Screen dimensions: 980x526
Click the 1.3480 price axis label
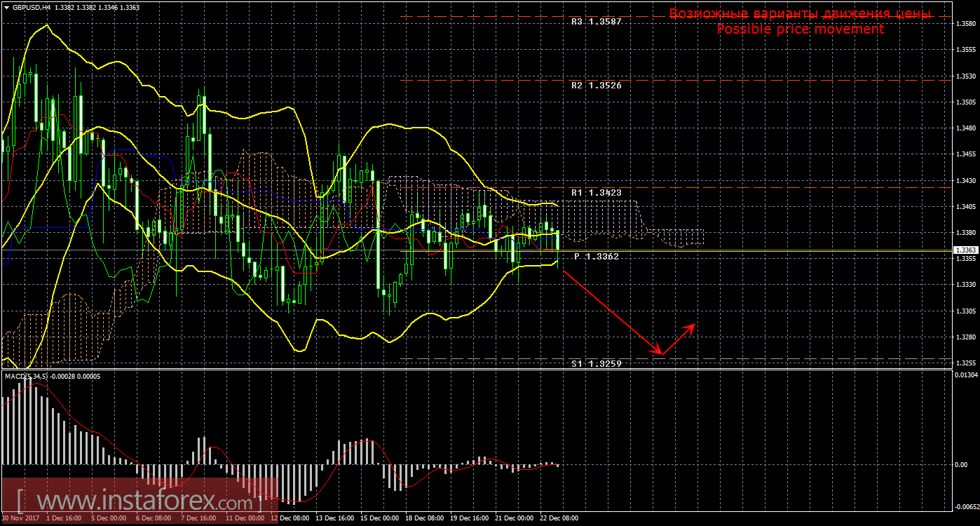pyautogui.click(x=965, y=128)
